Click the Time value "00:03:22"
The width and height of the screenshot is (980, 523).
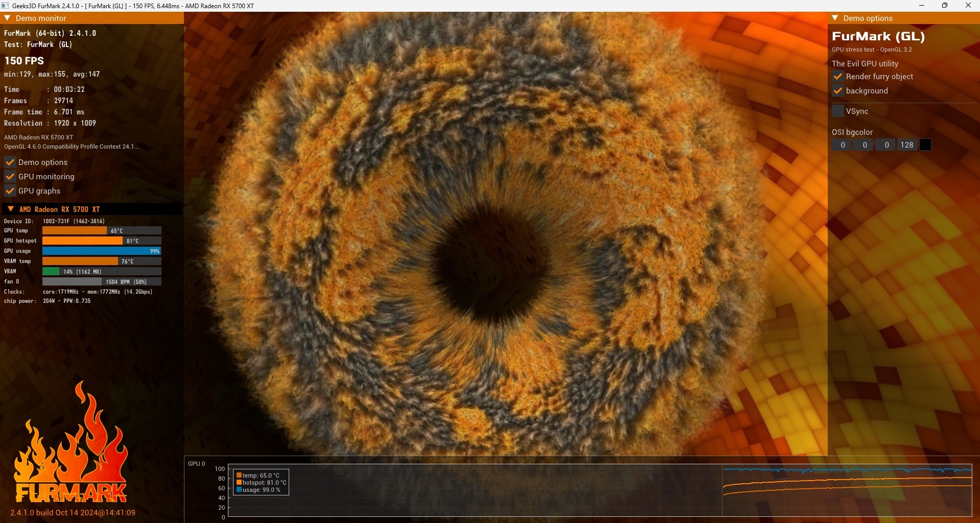[69, 89]
